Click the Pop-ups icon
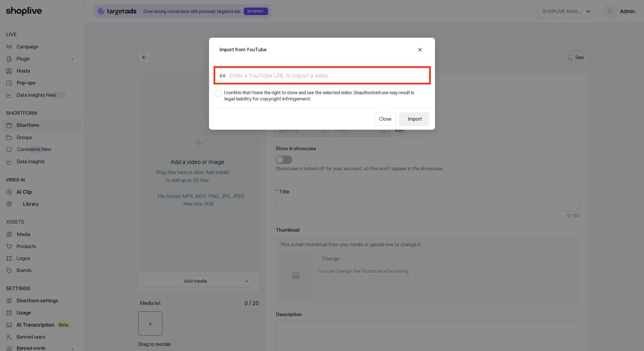Image resolution: width=644 pixels, height=351 pixels. (x=9, y=83)
